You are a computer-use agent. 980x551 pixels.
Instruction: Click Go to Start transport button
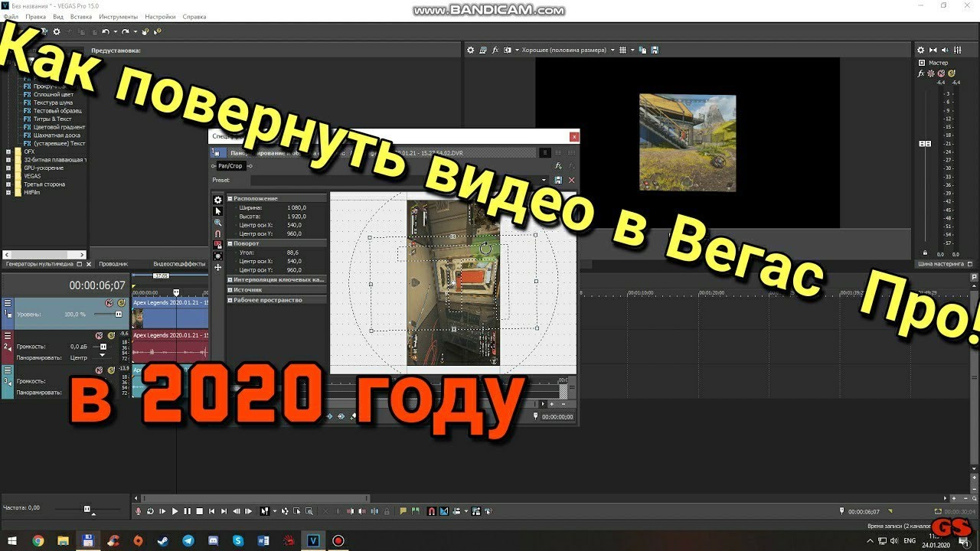[x=211, y=510]
